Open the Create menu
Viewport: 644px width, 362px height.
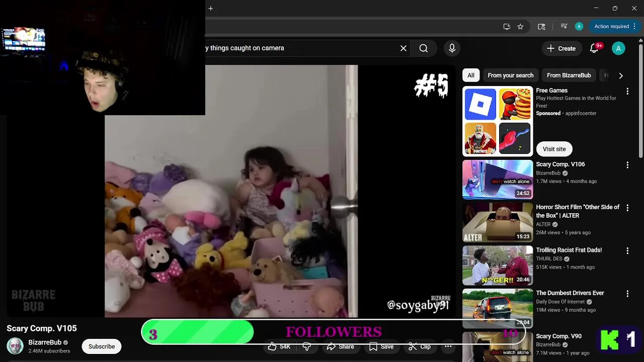(561, 48)
